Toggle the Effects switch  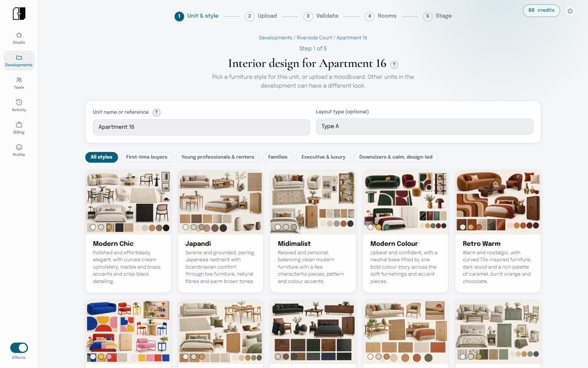[19, 348]
